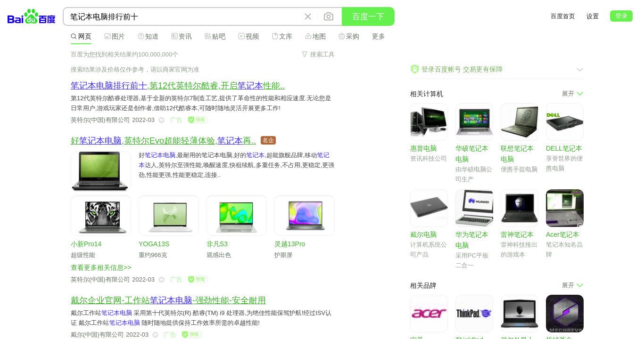Click 保障 badge on first Intel ad
644x339 pixels.
coord(198,120)
